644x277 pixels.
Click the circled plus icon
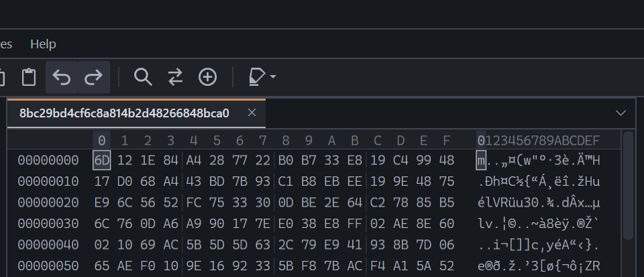tap(207, 77)
